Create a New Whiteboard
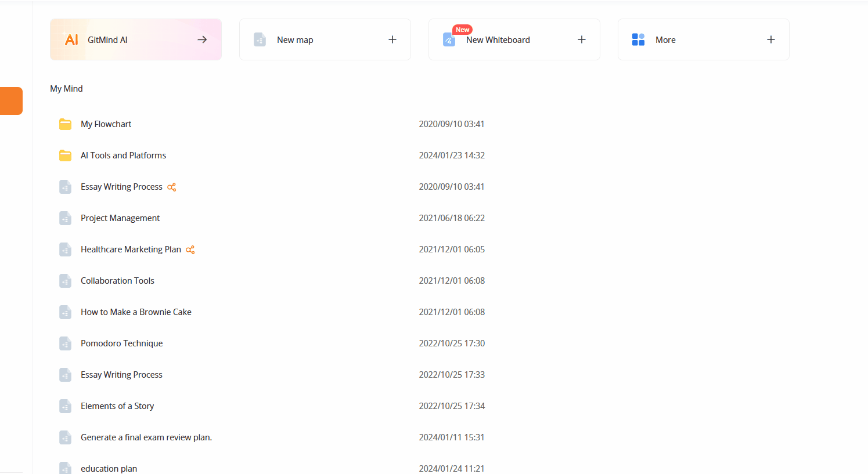868x474 pixels. click(514, 39)
